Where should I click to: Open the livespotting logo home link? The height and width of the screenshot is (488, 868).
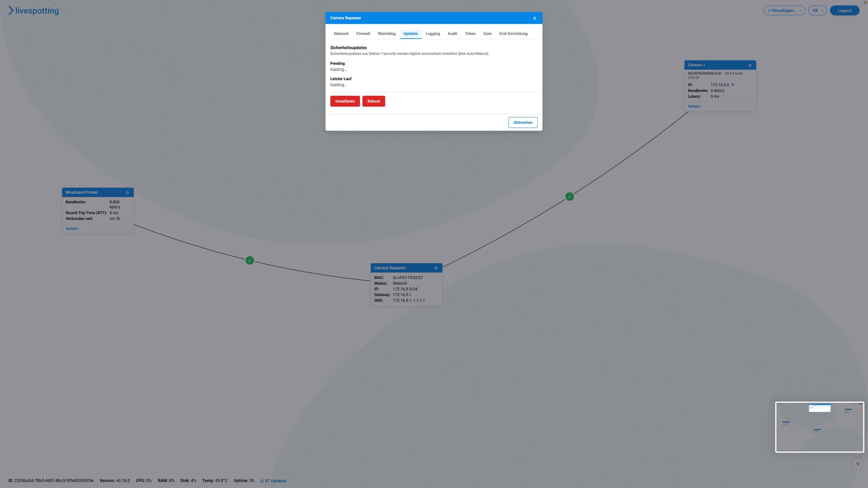click(33, 10)
